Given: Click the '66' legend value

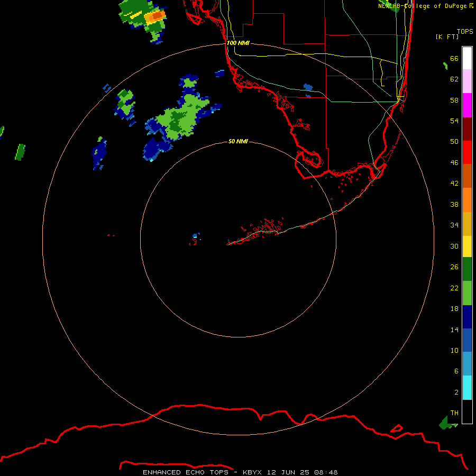Looking at the screenshot, I should point(454,58).
